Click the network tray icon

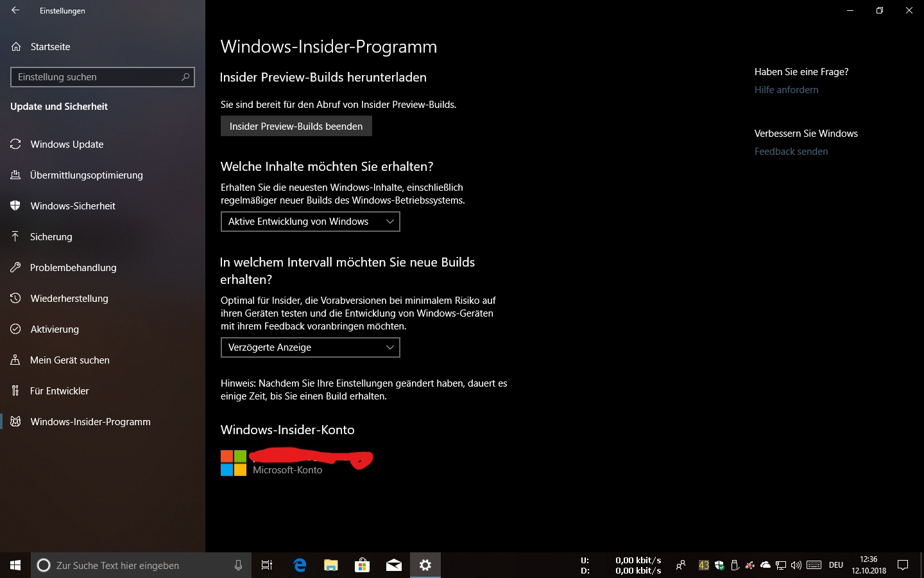click(x=781, y=565)
